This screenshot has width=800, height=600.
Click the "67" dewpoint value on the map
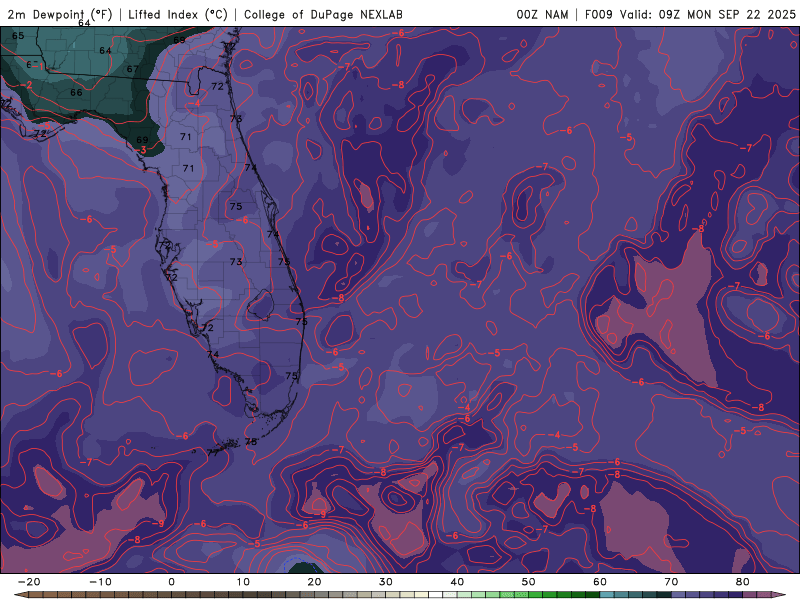click(x=133, y=69)
